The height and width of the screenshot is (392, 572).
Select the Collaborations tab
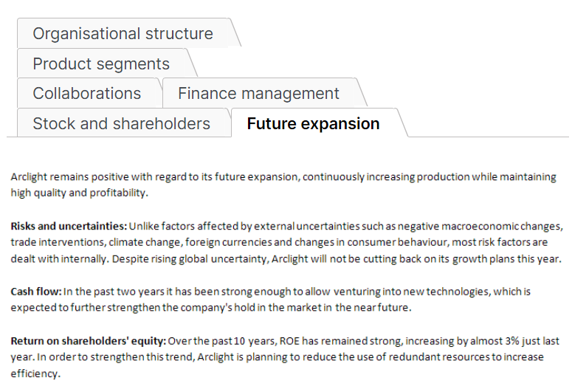[x=88, y=94]
